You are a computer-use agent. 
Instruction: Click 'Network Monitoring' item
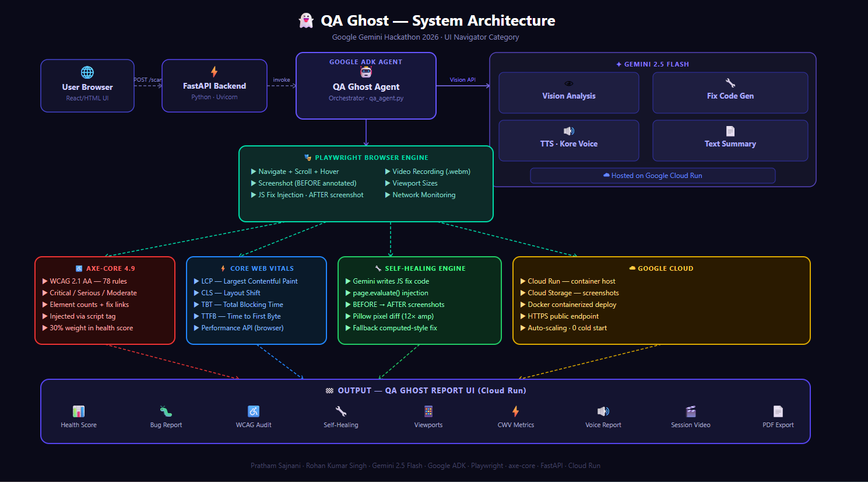pyautogui.click(x=420, y=195)
